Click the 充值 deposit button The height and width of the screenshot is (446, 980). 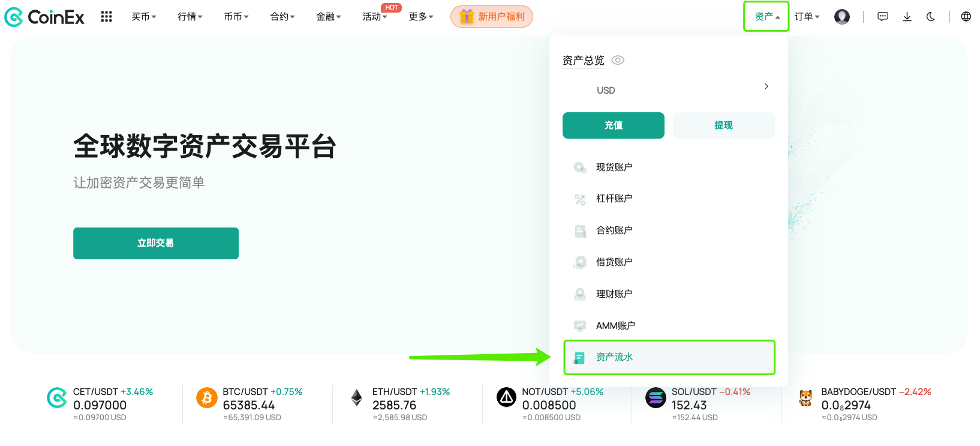(x=614, y=125)
